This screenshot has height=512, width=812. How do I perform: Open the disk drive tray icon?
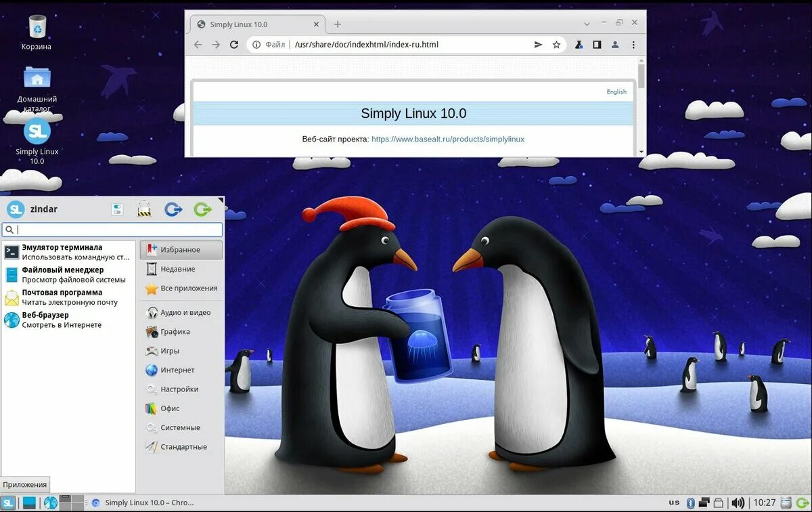(x=785, y=503)
